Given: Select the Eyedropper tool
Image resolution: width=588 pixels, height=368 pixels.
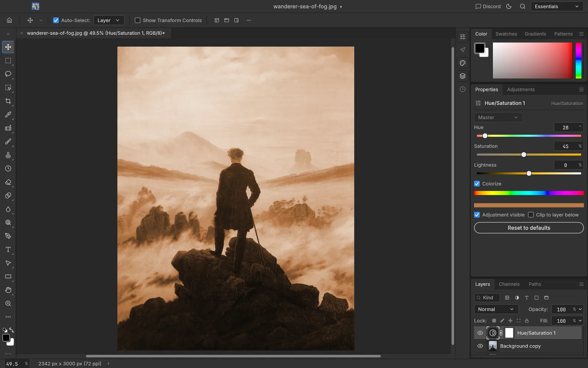Looking at the screenshot, I should pos(8,115).
